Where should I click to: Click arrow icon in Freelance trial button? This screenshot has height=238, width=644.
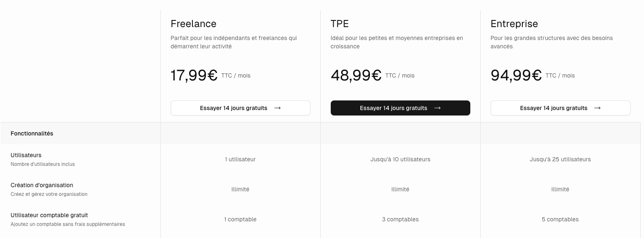pos(277,108)
